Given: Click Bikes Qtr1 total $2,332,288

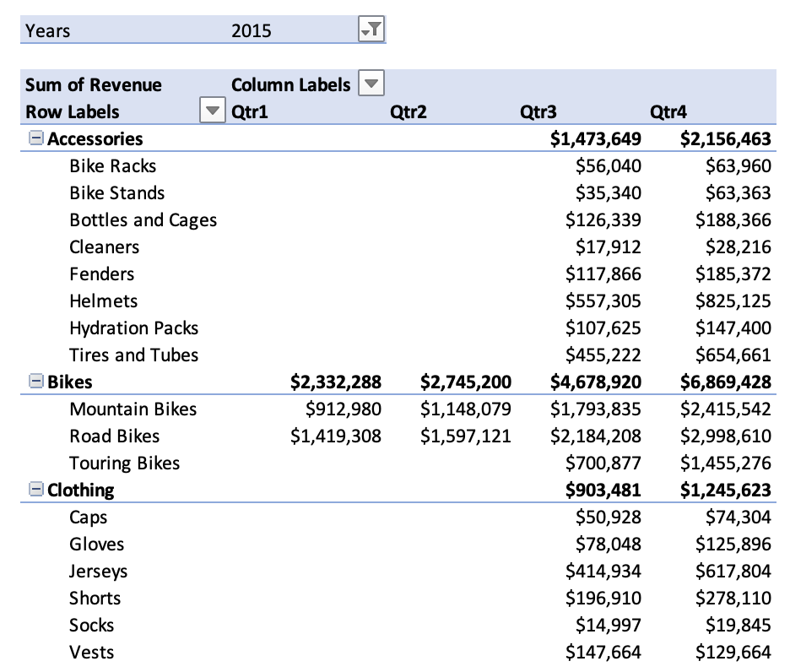Looking at the screenshot, I should click(336, 382).
